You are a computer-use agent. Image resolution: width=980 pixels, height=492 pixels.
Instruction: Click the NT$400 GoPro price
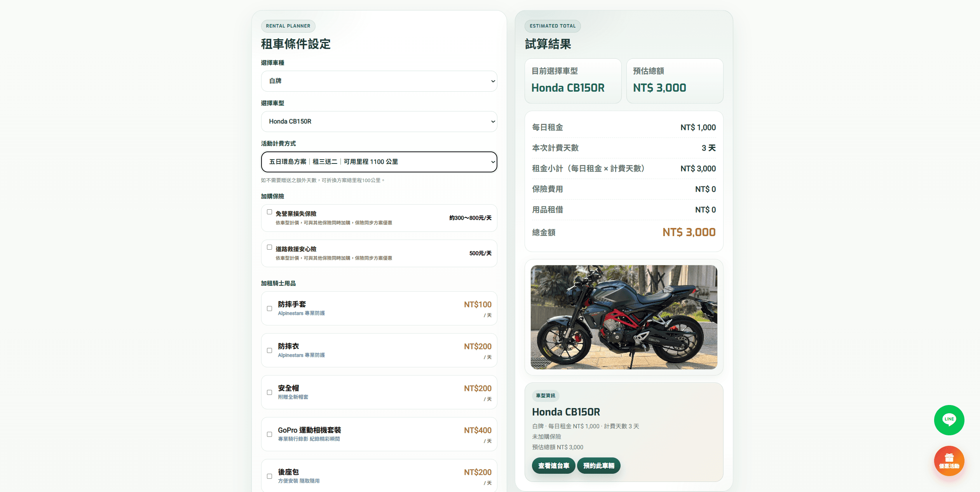[x=478, y=430]
